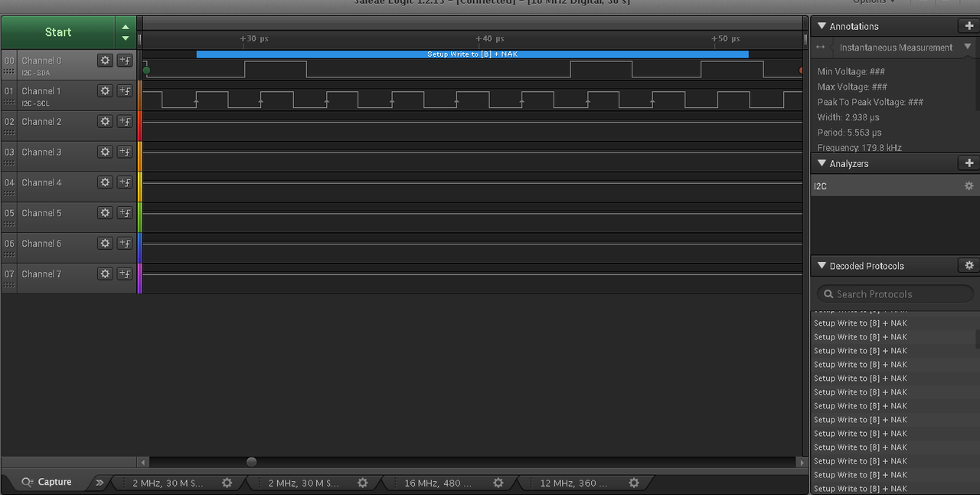Expand the tab list double-chevron
980x495 pixels.
(x=99, y=483)
